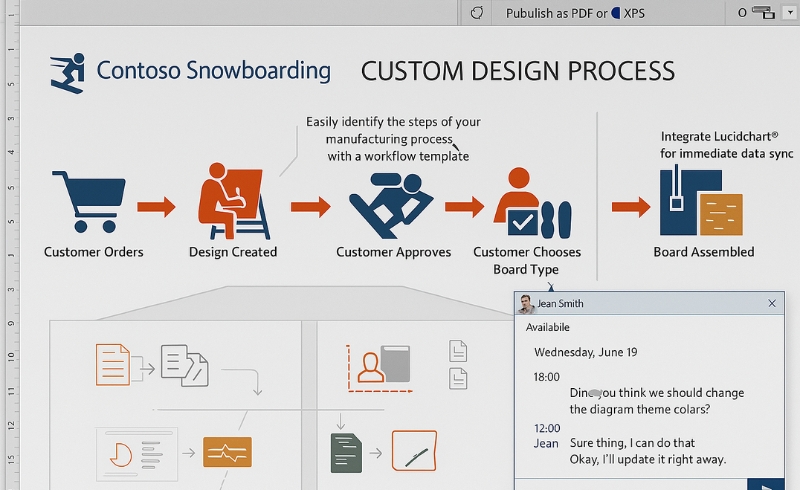Select the Customer Chooses Board Type label

pyautogui.click(x=527, y=261)
